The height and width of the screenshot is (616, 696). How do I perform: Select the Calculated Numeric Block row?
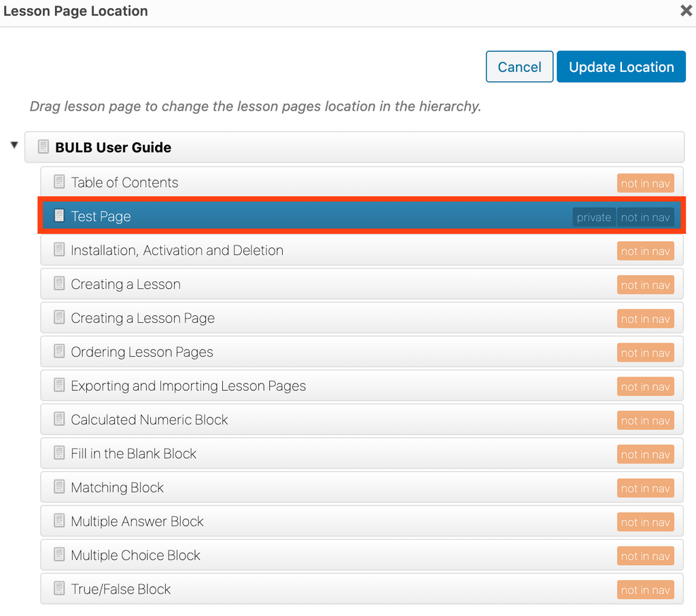coord(362,420)
